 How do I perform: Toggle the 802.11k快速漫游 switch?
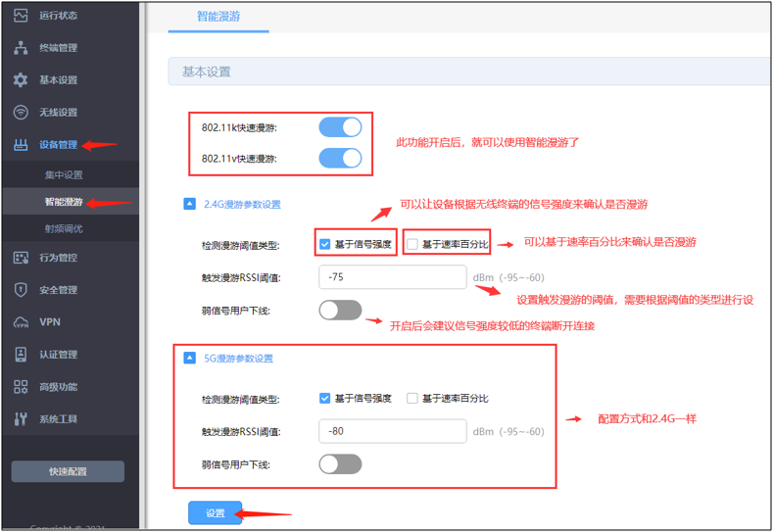click(340, 127)
